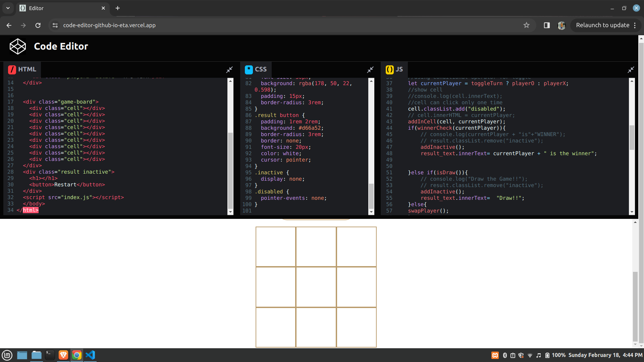644x362 pixels.
Task: Click JS panel scrollbar up arrow
Action: 632,81
